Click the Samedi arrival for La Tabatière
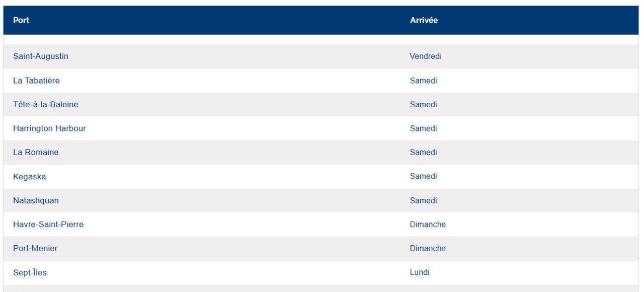This screenshot has height=292, width=644. point(424,81)
